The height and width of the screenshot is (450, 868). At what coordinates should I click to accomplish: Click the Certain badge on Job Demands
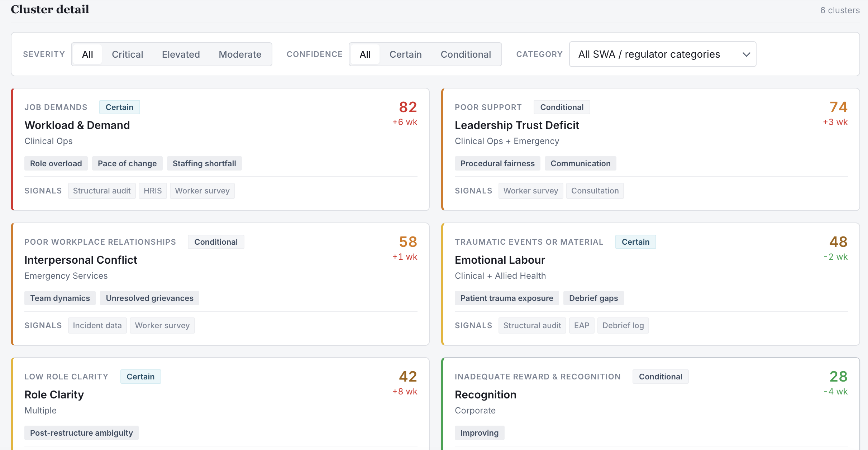click(x=119, y=107)
